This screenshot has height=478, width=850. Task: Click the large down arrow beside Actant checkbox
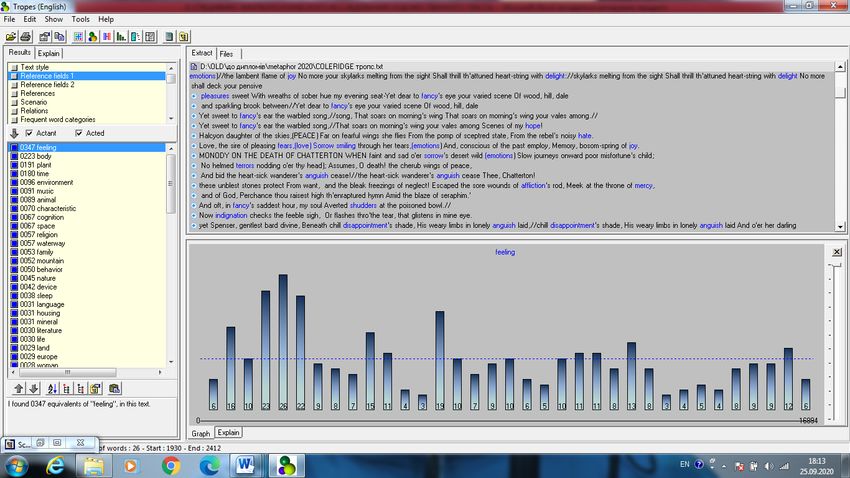[x=14, y=133]
